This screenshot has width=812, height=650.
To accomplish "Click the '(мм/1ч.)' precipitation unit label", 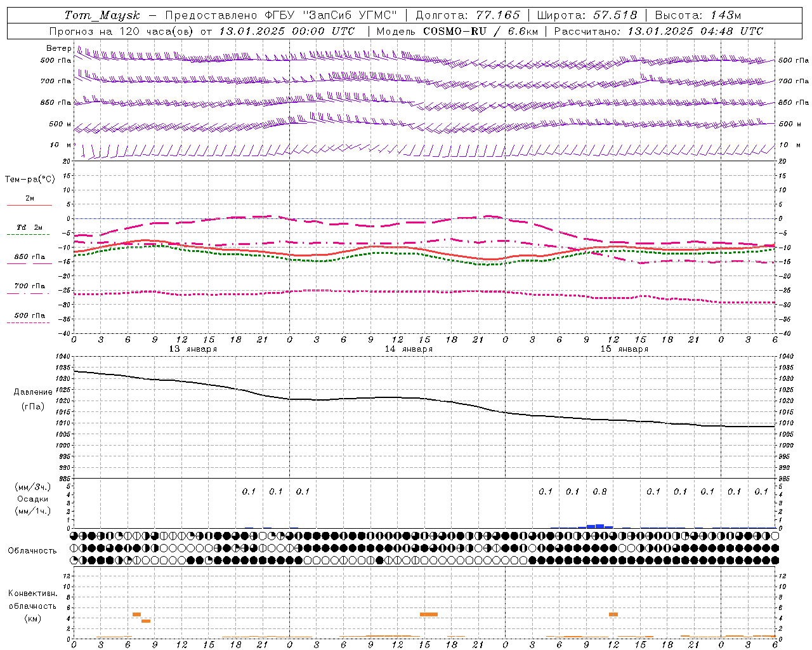I will pyautogui.click(x=33, y=511).
